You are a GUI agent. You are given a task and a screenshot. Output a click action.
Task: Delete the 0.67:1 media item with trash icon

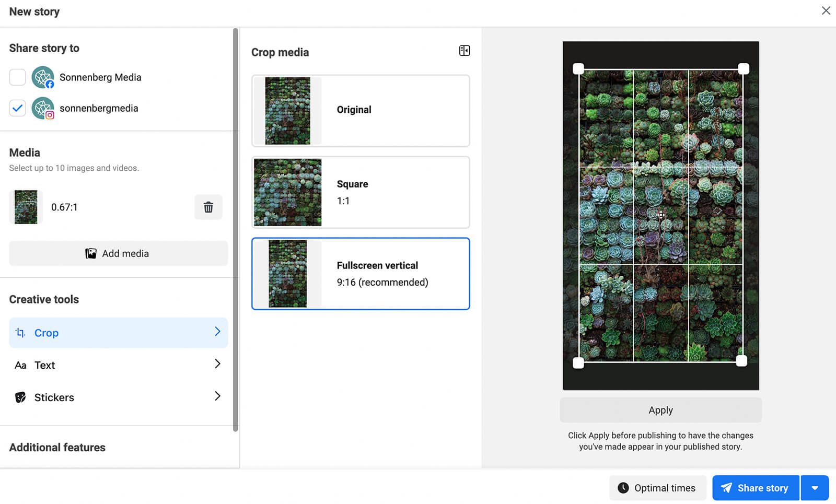click(208, 207)
